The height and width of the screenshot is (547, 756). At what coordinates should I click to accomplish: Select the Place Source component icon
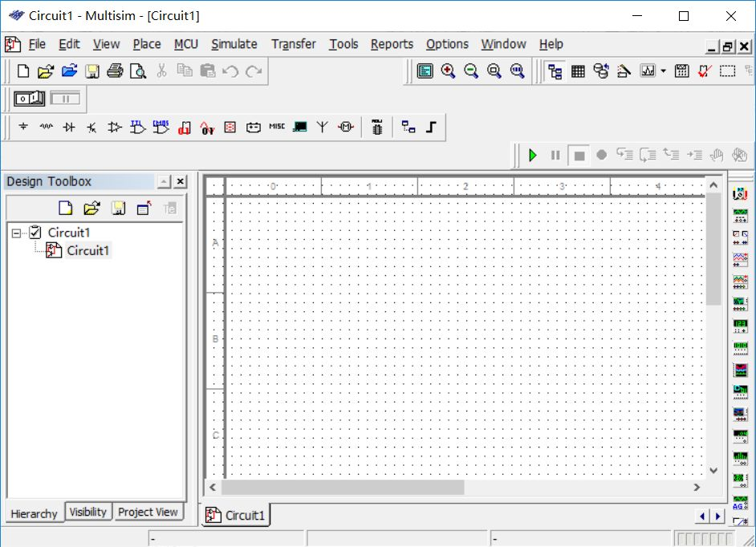(x=22, y=126)
